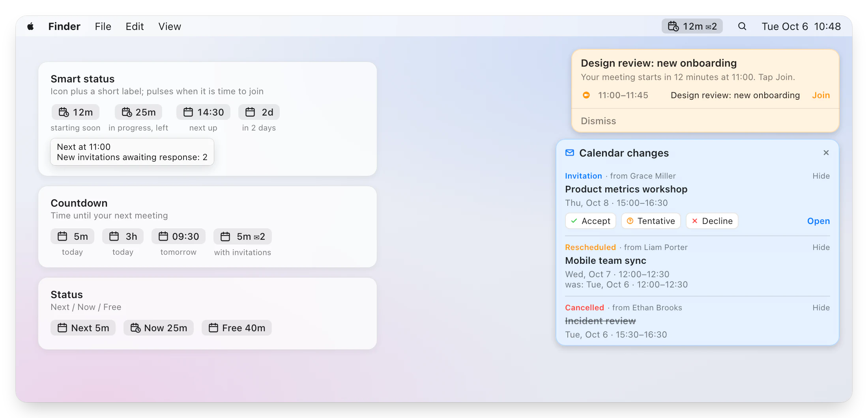Accept the Product metrics workshop invitation
Image resolution: width=868 pixels, height=418 pixels.
pos(591,221)
